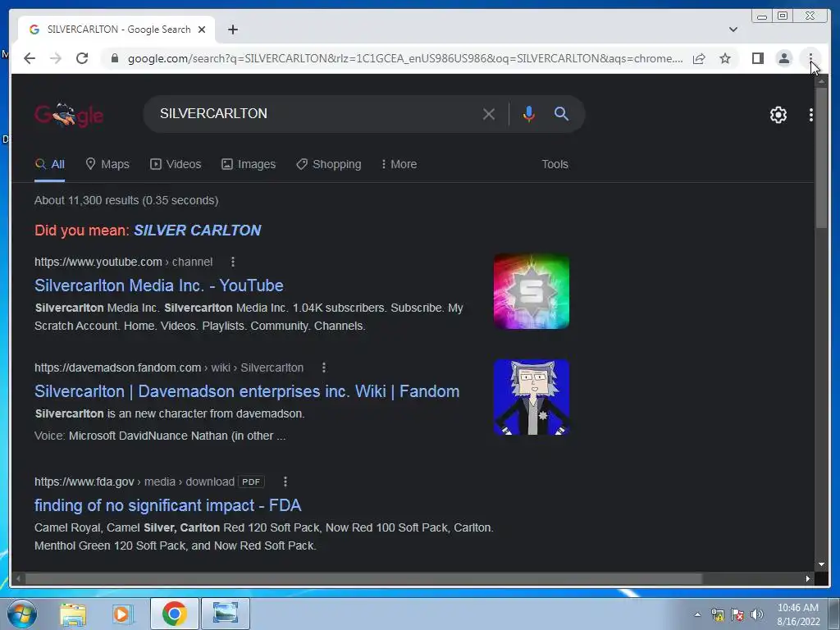Click the Chrome taskbar icon
Viewport: 840px width, 630px height.
pyautogui.click(x=174, y=614)
